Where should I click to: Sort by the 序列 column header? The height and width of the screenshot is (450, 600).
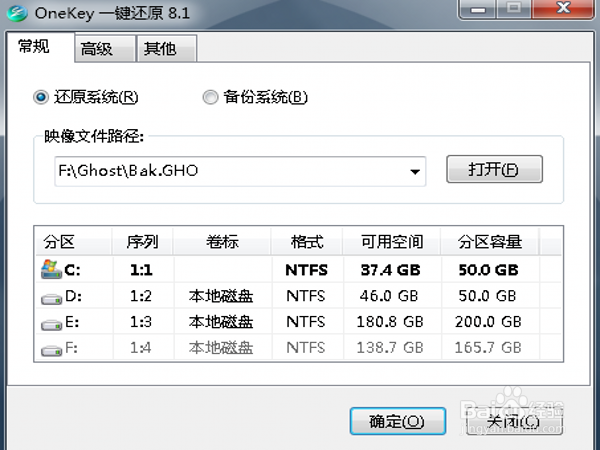coord(142,242)
